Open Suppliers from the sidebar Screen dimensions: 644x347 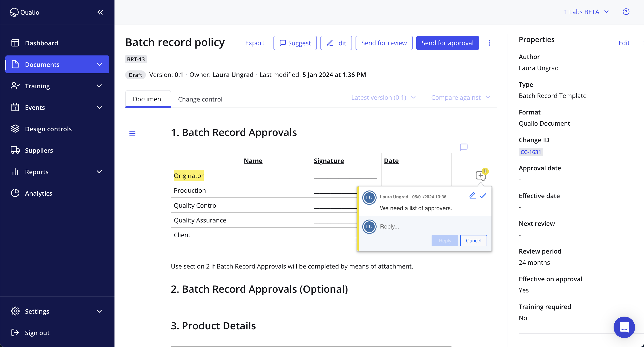point(39,150)
